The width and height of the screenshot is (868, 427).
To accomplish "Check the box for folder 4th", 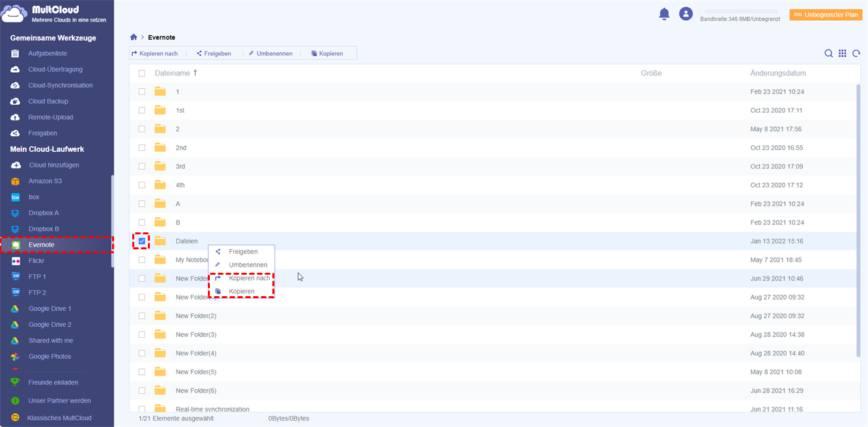I will 142,185.
